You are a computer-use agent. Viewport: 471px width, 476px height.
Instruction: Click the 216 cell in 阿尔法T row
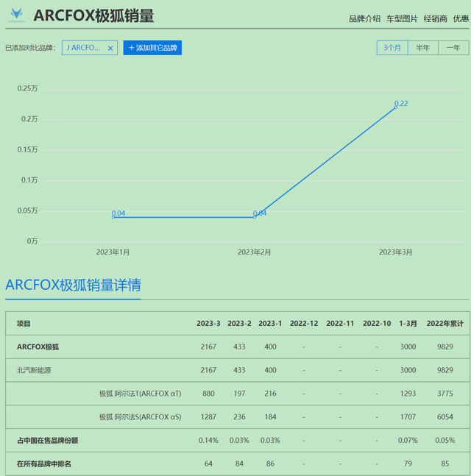[270, 394]
